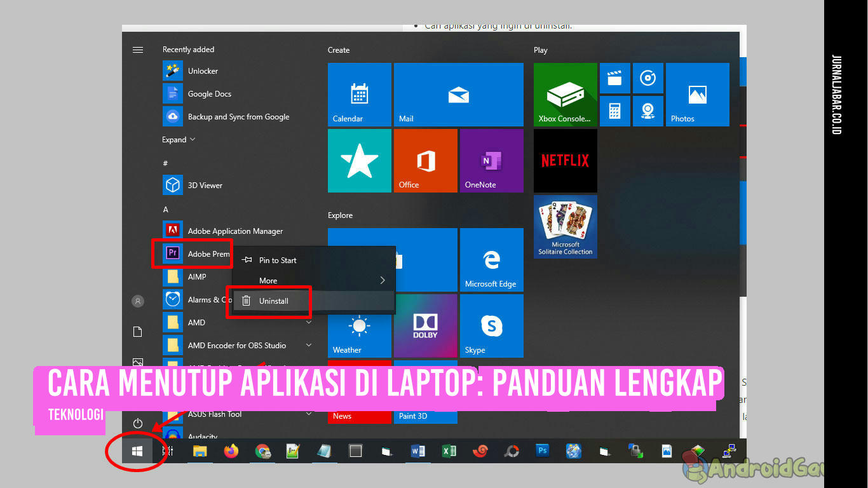
Task: Open the Movies & TV clapperboard tile
Action: click(x=615, y=78)
